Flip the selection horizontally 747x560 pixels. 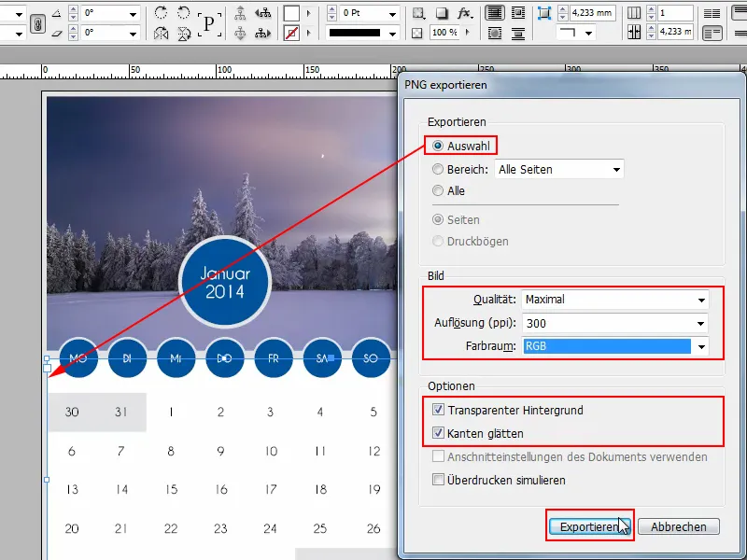click(x=161, y=34)
